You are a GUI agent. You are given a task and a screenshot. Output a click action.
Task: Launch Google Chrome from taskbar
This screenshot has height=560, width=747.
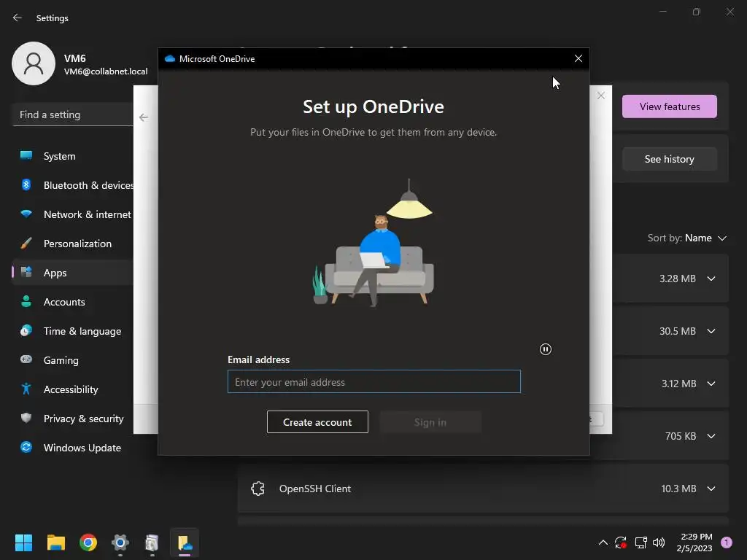pos(88,542)
